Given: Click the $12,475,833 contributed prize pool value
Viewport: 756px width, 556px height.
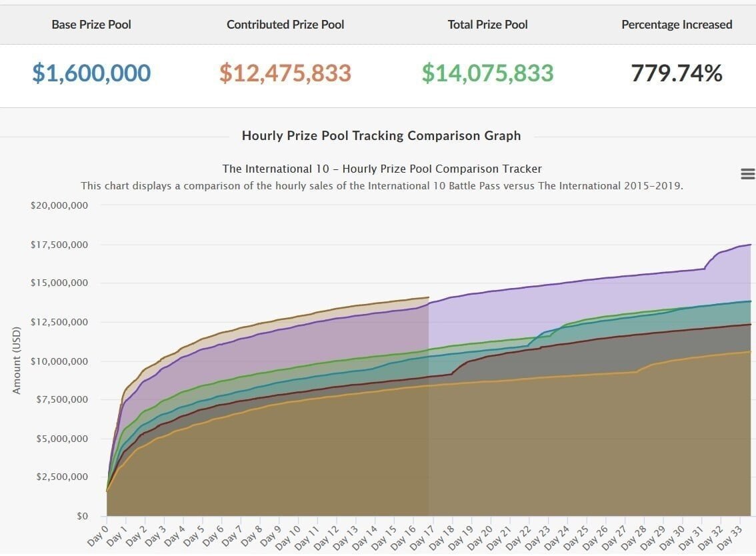Looking at the screenshot, I should point(285,73).
